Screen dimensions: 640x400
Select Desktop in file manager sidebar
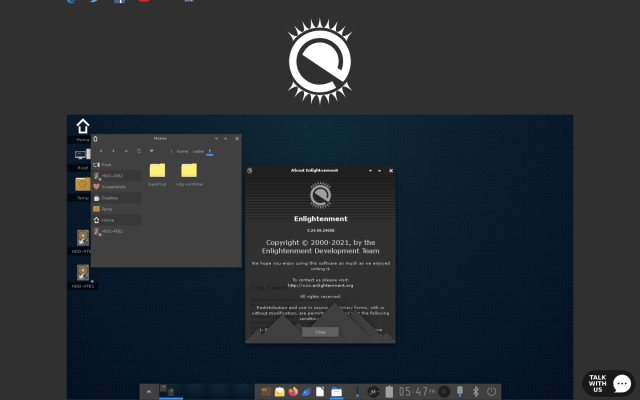pyautogui.click(x=117, y=198)
